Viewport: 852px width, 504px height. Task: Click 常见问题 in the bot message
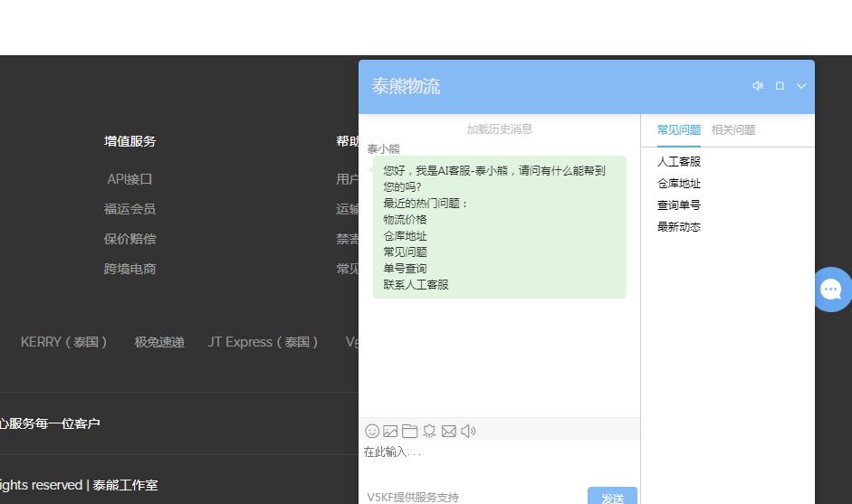click(405, 252)
